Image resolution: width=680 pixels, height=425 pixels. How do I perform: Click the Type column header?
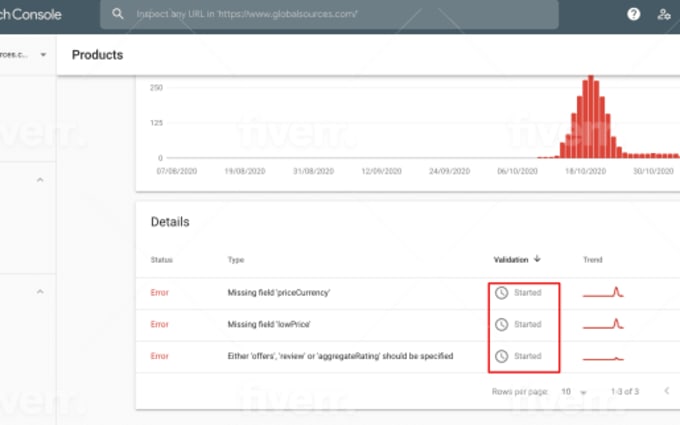click(236, 260)
